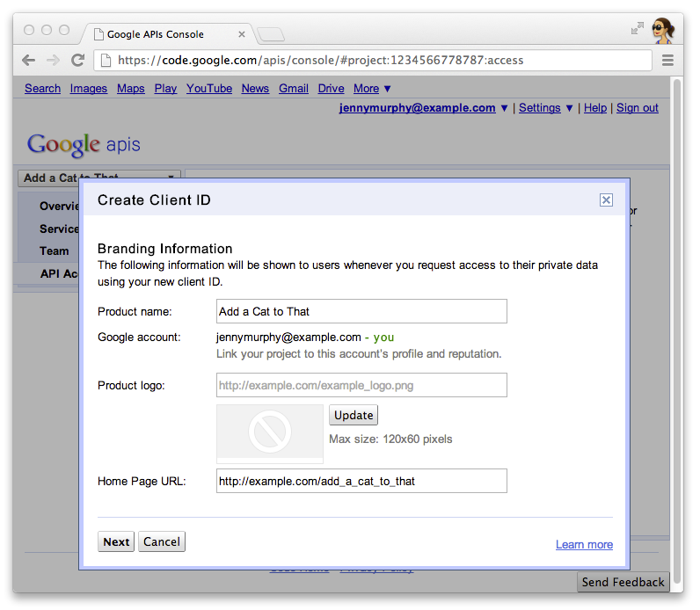Click the Update logo button
Viewport: 700px width, 610px height.
coord(354,416)
